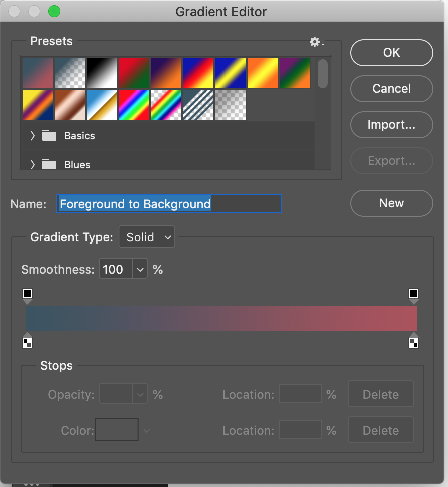Select the solid Spectrum rainbow preset
This screenshot has width=448, height=487.
click(x=134, y=105)
